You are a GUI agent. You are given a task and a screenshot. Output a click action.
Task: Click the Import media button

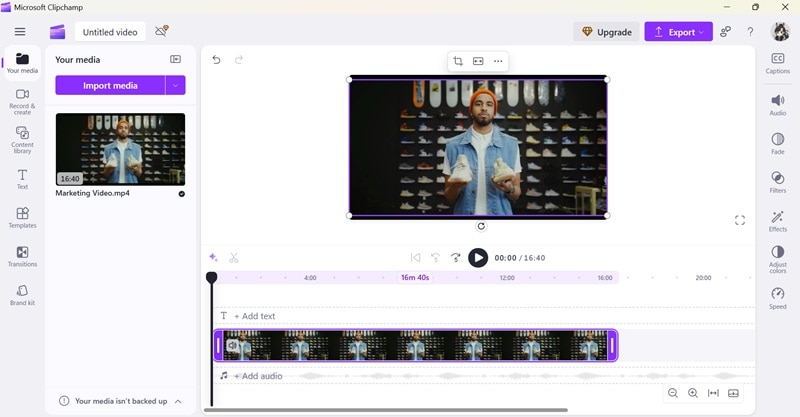point(110,85)
